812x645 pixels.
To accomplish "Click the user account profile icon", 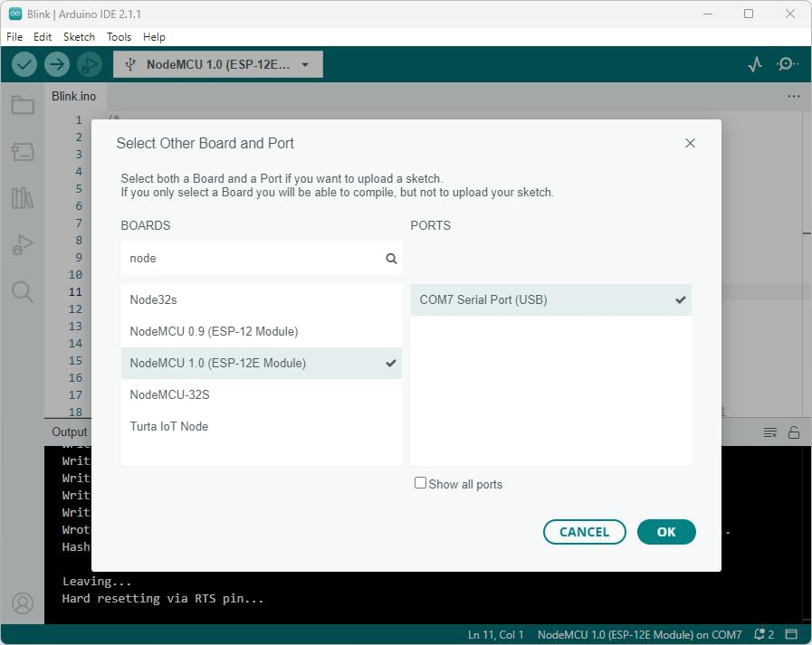I will (x=23, y=603).
